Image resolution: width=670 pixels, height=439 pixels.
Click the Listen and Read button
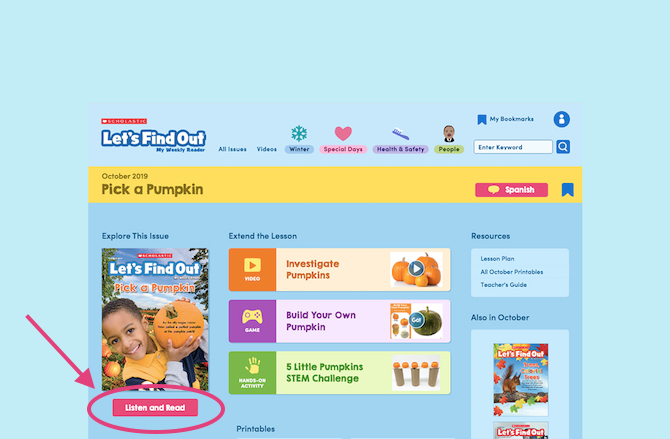pyautogui.click(x=155, y=407)
